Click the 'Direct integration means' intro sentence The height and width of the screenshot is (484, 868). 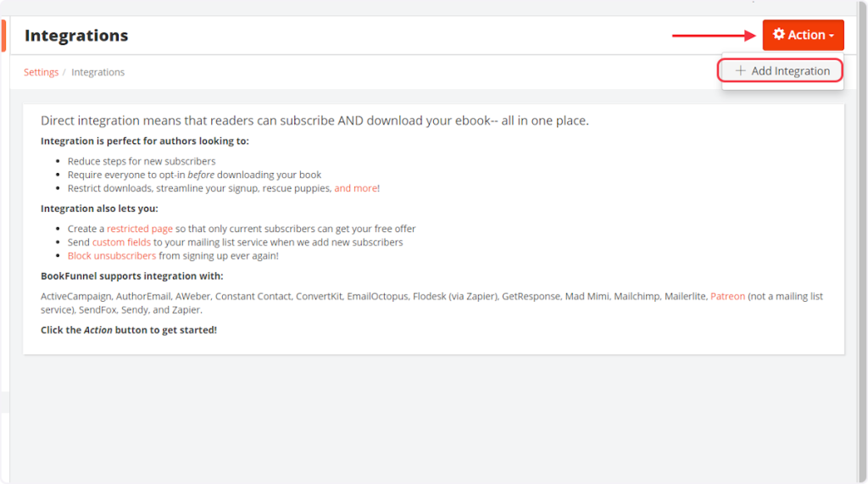point(314,120)
